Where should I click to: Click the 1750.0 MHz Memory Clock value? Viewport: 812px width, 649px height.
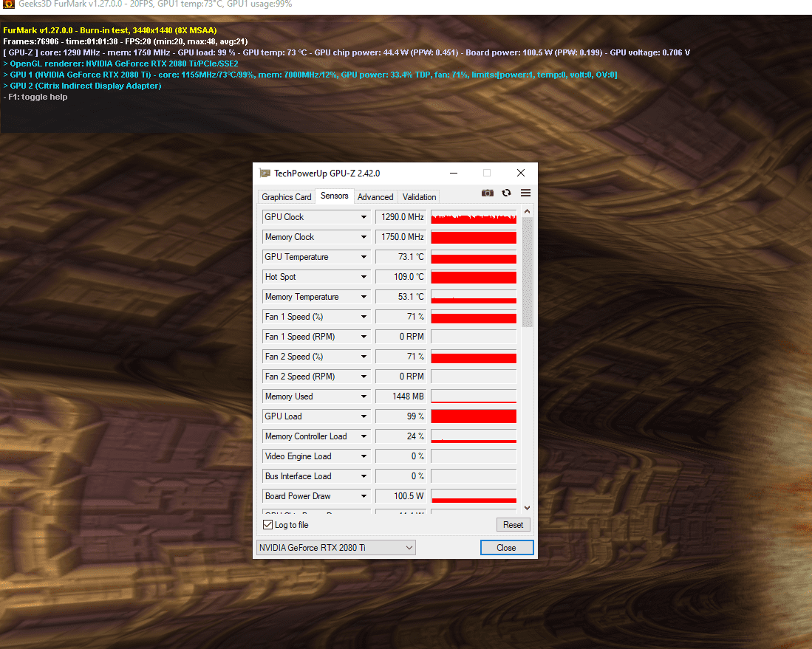click(x=400, y=237)
